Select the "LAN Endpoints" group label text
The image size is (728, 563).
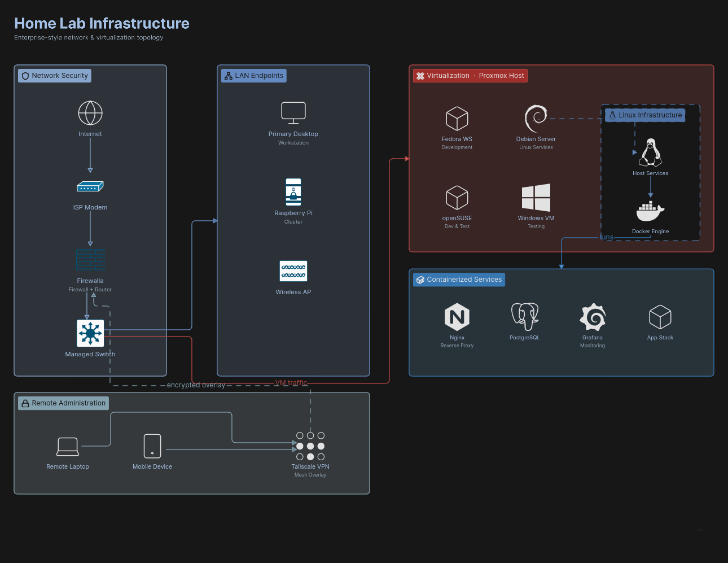click(x=259, y=76)
